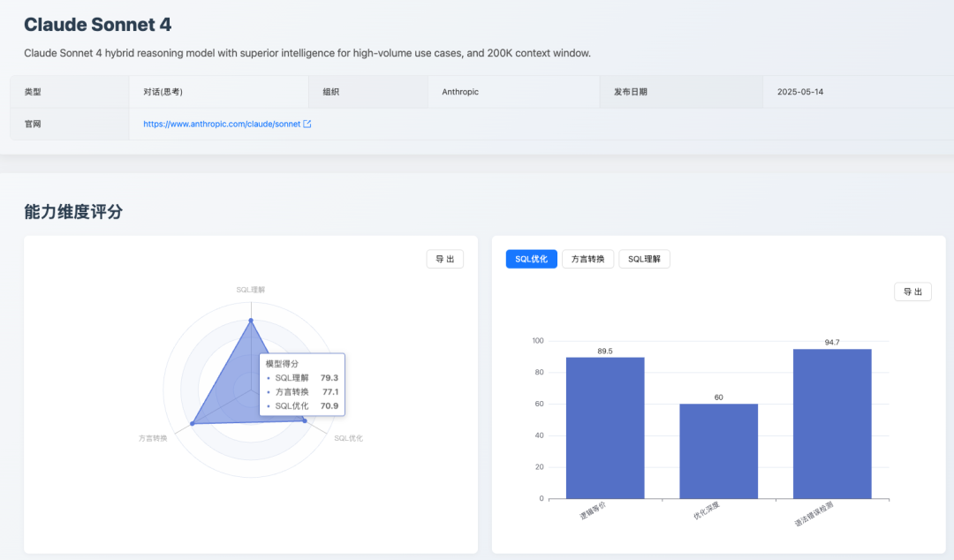Click the SQL优化 vertex point on the radar chart
This screenshot has height=560, width=954.
coord(306,420)
